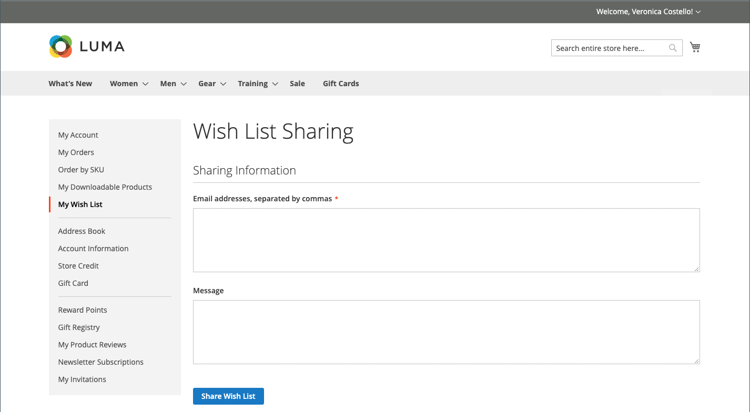Go to the Sale menu item
The width and height of the screenshot is (750, 412).
click(297, 84)
